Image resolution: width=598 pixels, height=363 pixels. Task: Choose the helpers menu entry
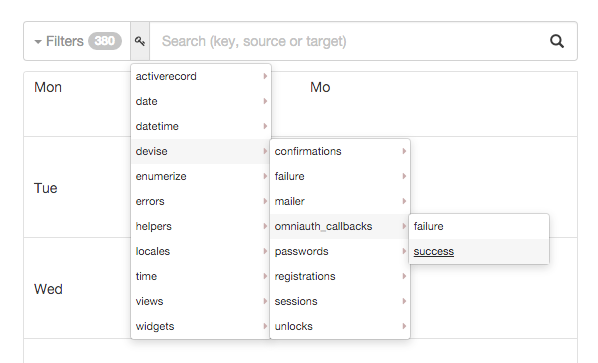pos(201,226)
